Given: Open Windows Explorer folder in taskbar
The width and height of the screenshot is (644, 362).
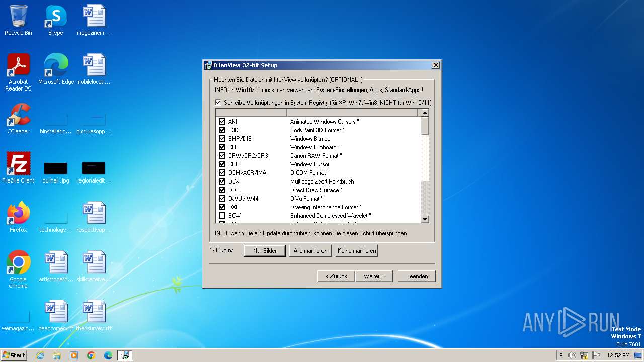Looking at the screenshot, I should coord(57,355).
